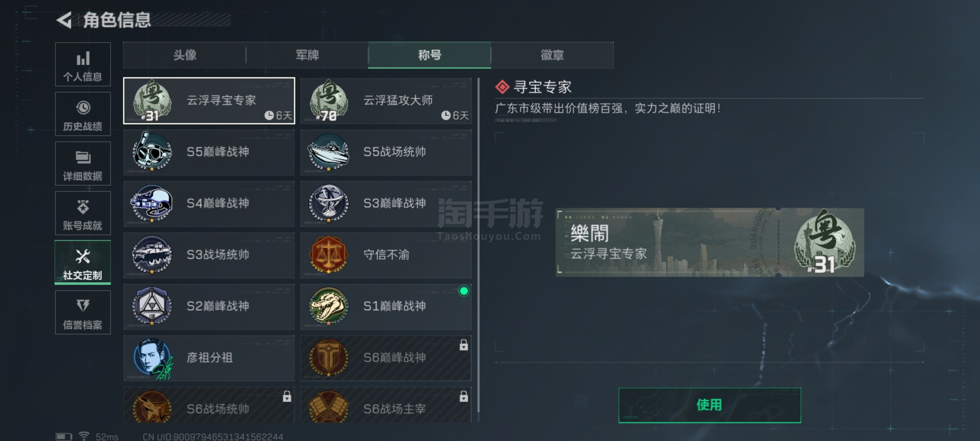
Task: Click the 使用 button
Action: click(710, 405)
